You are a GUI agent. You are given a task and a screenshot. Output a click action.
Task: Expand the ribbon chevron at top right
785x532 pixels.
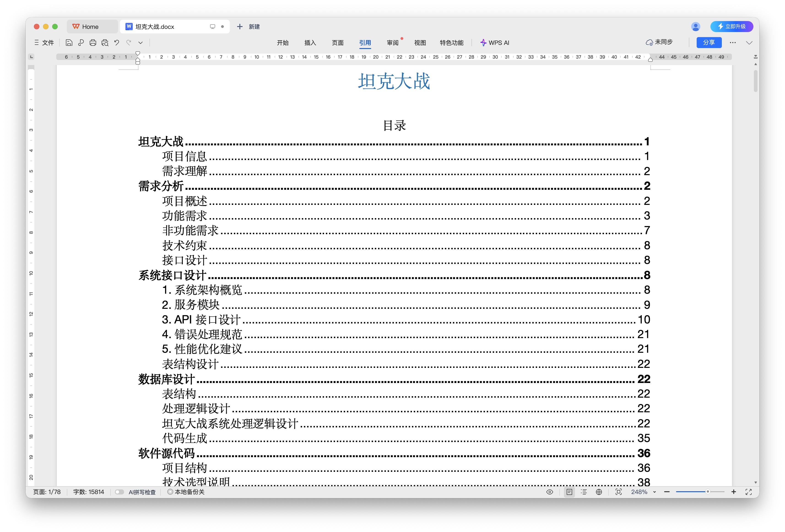tap(749, 43)
